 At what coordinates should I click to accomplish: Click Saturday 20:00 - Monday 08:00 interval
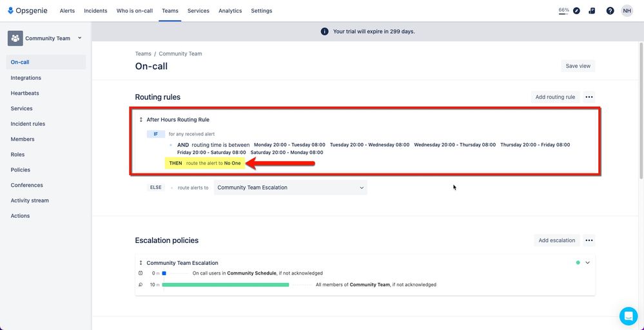pyautogui.click(x=287, y=153)
